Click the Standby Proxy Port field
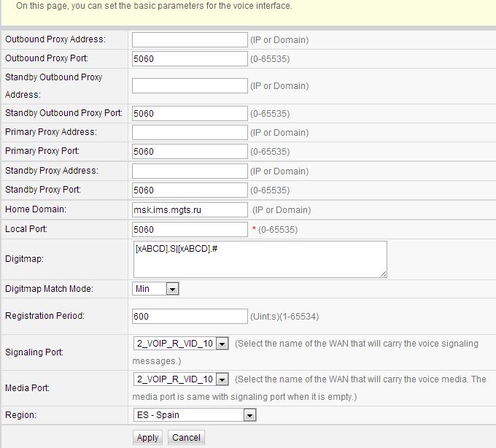Viewport: 496px width, 448px height. [x=190, y=190]
